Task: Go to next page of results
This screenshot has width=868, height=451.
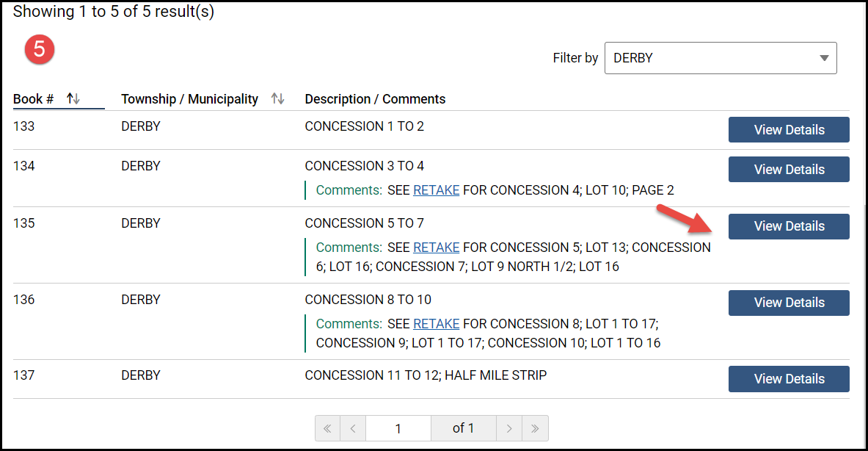Action: (x=509, y=428)
